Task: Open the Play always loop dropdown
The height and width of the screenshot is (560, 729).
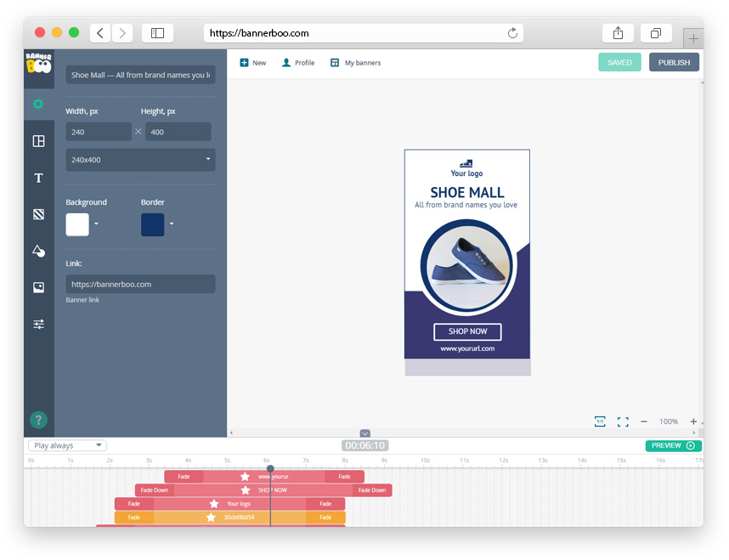Action: click(x=67, y=445)
